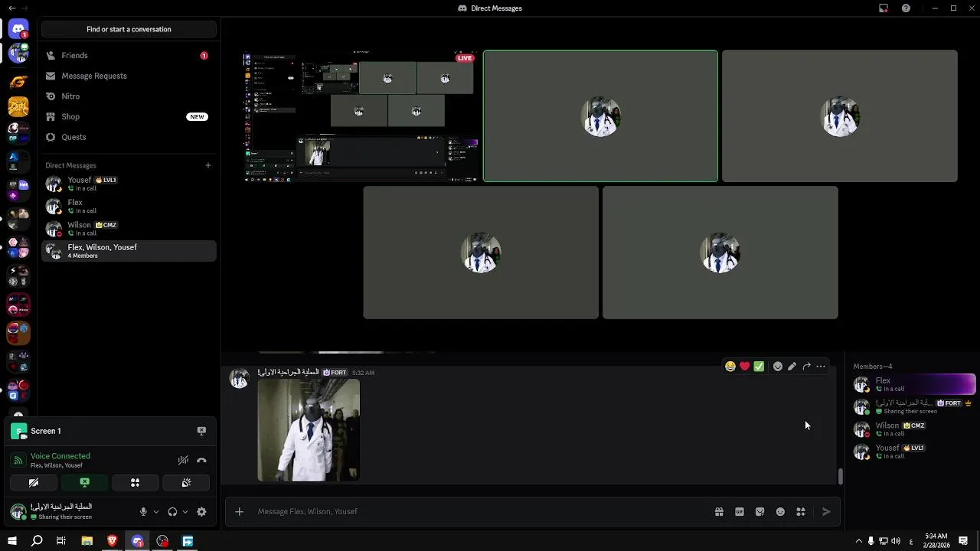Open voice connection signal details icon

18,460
